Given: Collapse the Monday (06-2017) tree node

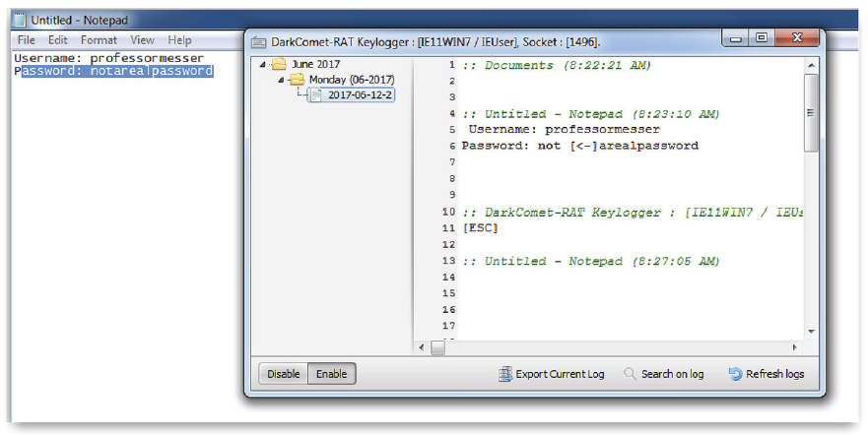Looking at the screenshot, I should 281,80.
